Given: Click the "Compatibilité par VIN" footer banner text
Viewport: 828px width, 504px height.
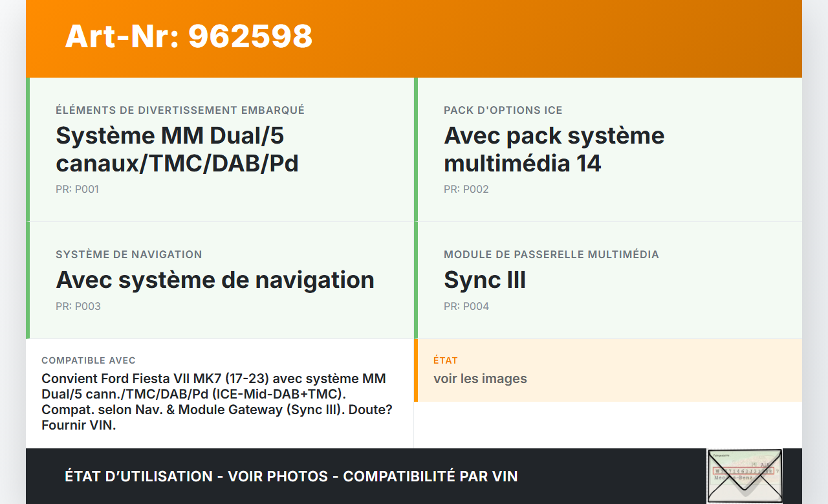Looking at the screenshot, I should point(430,477).
